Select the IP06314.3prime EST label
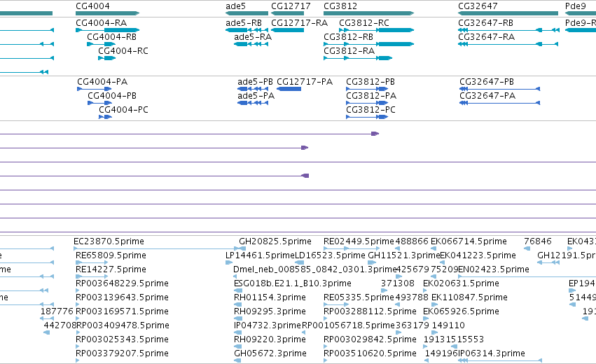Viewport: 596px width, 364px height. coord(492,353)
